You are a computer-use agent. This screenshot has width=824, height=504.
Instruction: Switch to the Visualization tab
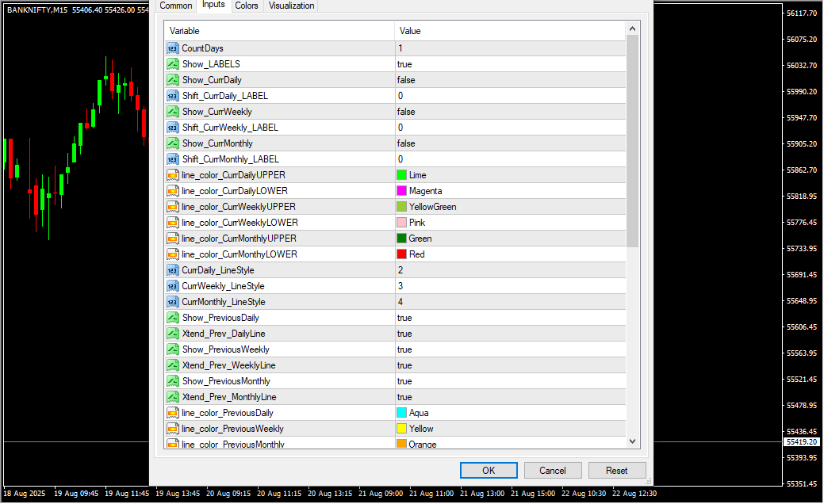pos(291,6)
